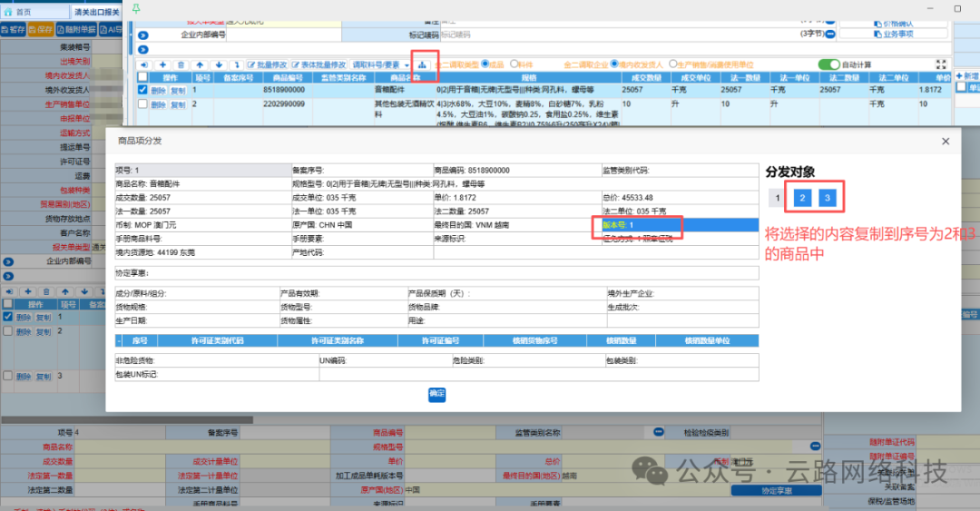The width and height of the screenshot is (980, 511).
Task: Select the 境内收发货人 radio option
Action: click(x=614, y=64)
